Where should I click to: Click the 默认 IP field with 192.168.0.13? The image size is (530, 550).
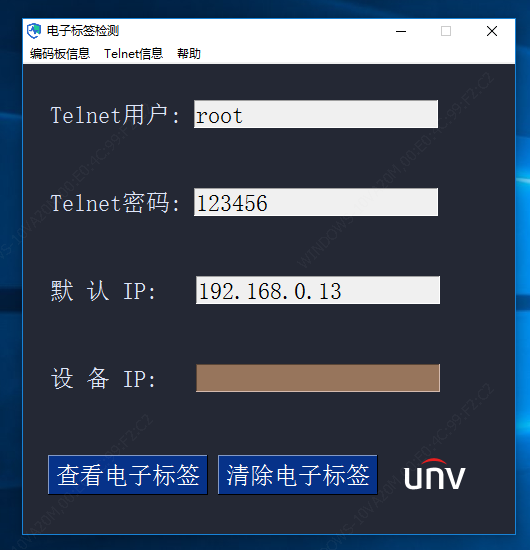318,290
